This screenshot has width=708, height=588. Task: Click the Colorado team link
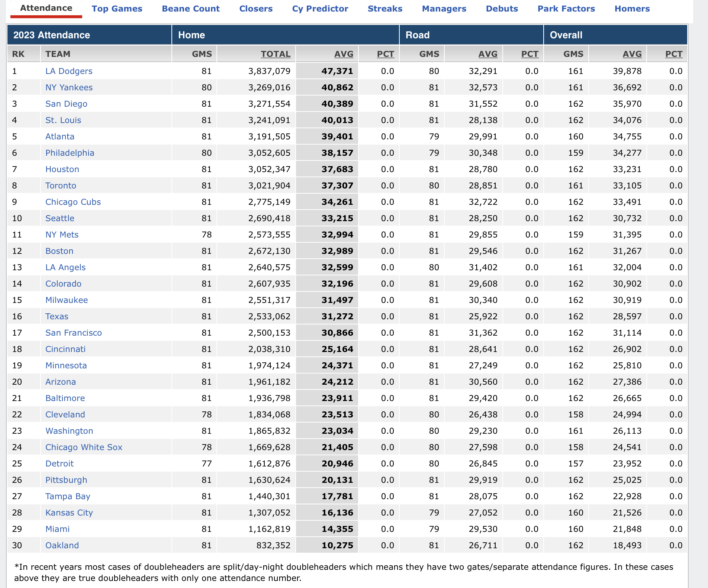[x=63, y=284]
